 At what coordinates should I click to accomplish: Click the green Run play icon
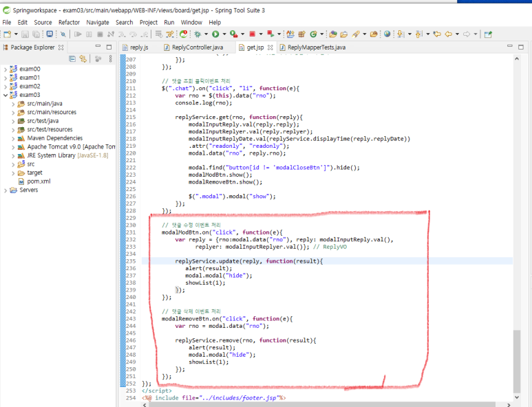point(215,34)
